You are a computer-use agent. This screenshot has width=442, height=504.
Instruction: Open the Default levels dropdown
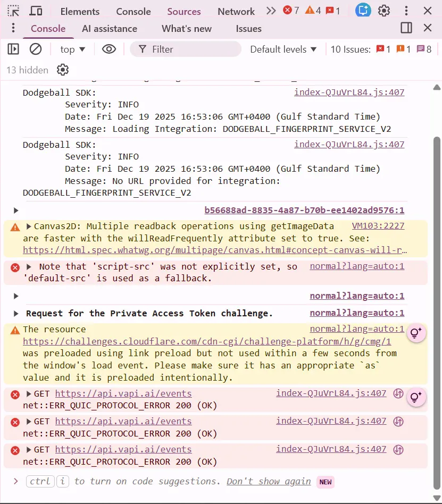(283, 49)
